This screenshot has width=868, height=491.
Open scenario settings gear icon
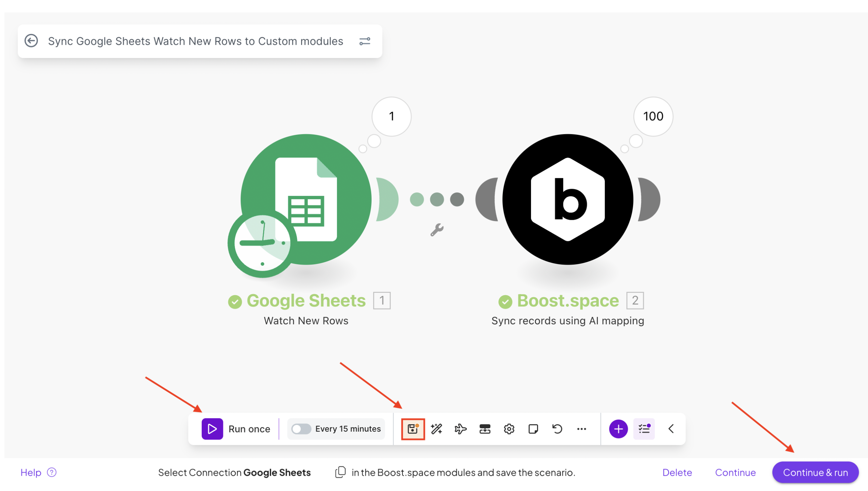(x=509, y=429)
